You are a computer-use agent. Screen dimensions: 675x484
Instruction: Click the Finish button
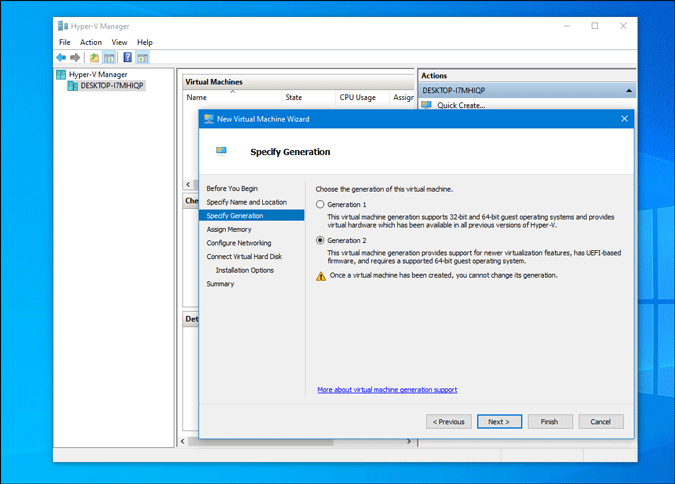click(x=550, y=422)
